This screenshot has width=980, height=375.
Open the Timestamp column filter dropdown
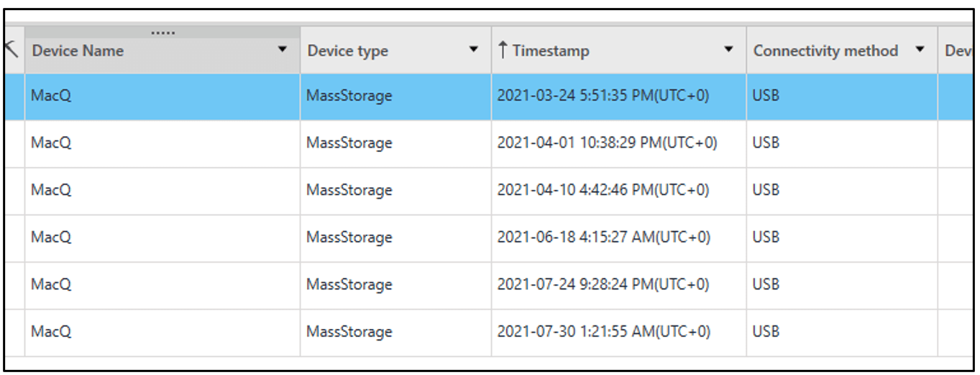click(x=728, y=50)
